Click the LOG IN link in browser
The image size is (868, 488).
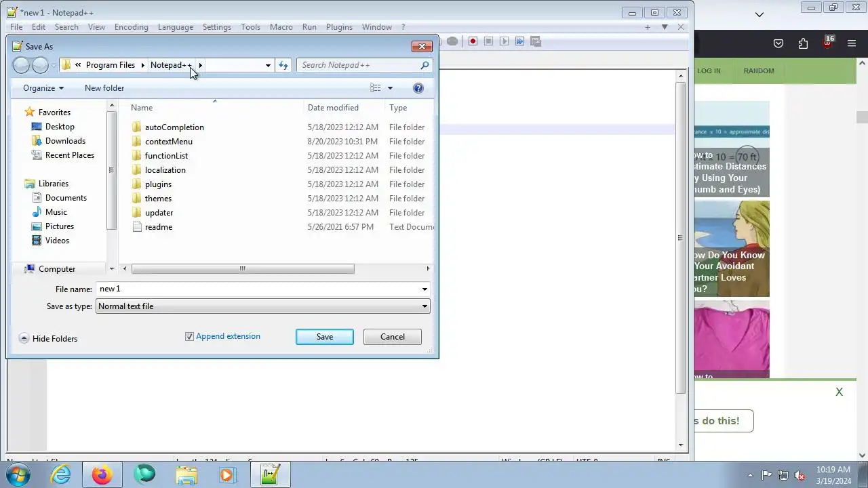pyautogui.click(x=709, y=70)
